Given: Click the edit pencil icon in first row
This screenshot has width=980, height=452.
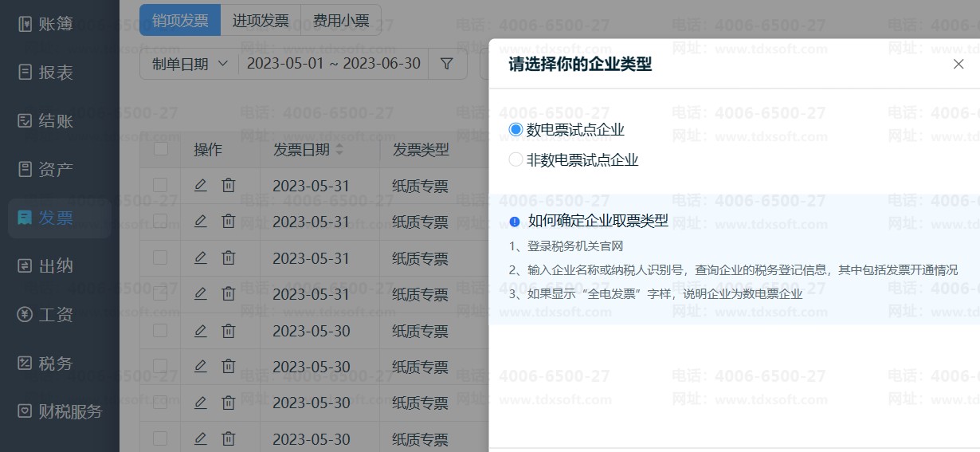Looking at the screenshot, I should (200, 186).
